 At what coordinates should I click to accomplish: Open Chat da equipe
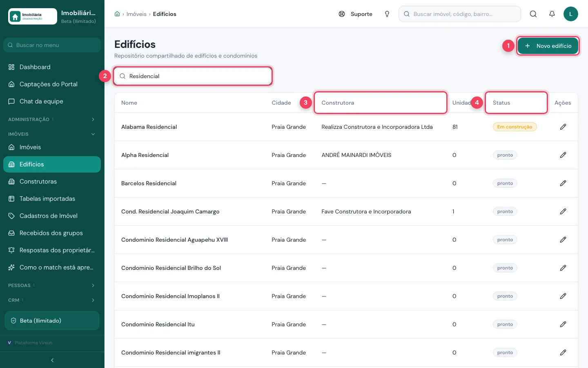(52, 101)
